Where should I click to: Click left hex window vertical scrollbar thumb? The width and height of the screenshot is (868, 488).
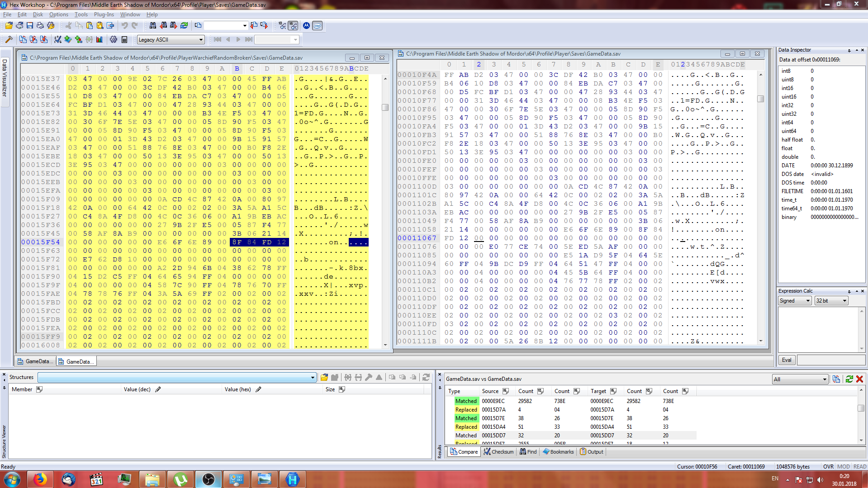(x=385, y=107)
